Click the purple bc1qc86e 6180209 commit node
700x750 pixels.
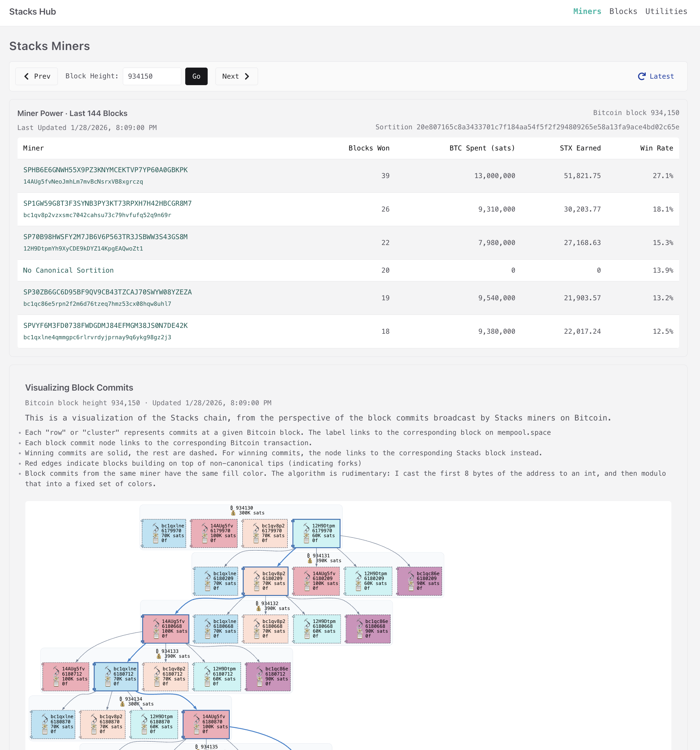click(419, 581)
